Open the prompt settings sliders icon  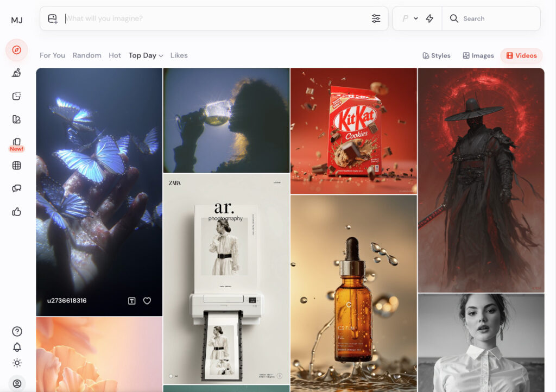pyautogui.click(x=376, y=18)
